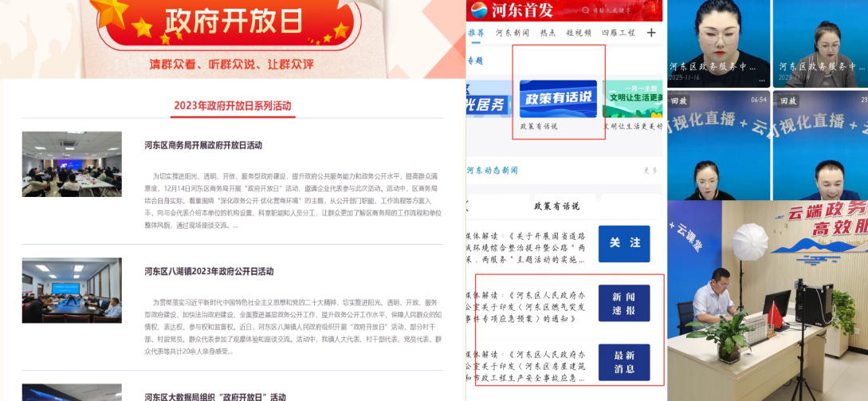
Task: Click the 2023年政府开放日系列活动 section tab
Action: click(233, 106)
